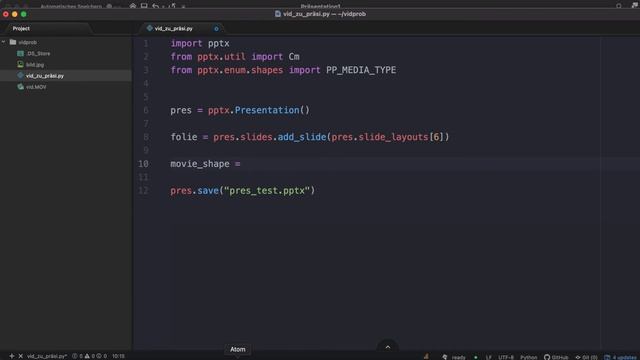Open the Git (0) panel

coord(587,357)
